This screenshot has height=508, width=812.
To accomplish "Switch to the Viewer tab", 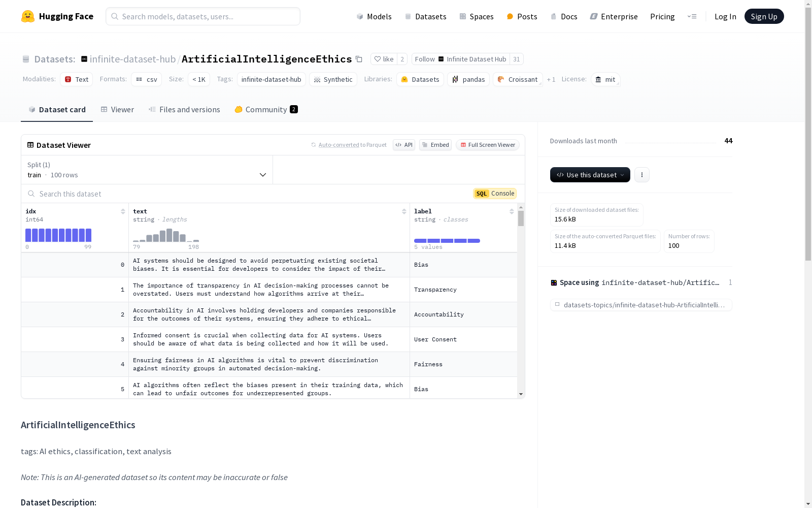I will click(x=117, y=109).
